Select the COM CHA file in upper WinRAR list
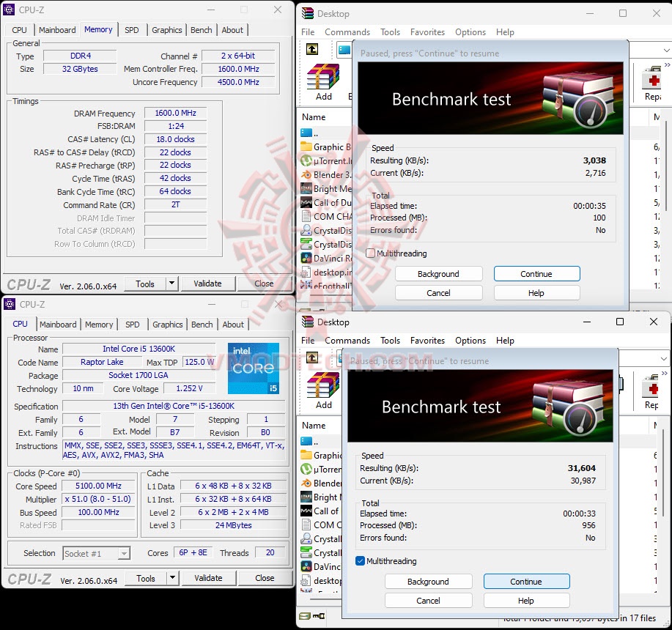Screen dimensions: 672x630 [x=326, y=217]
